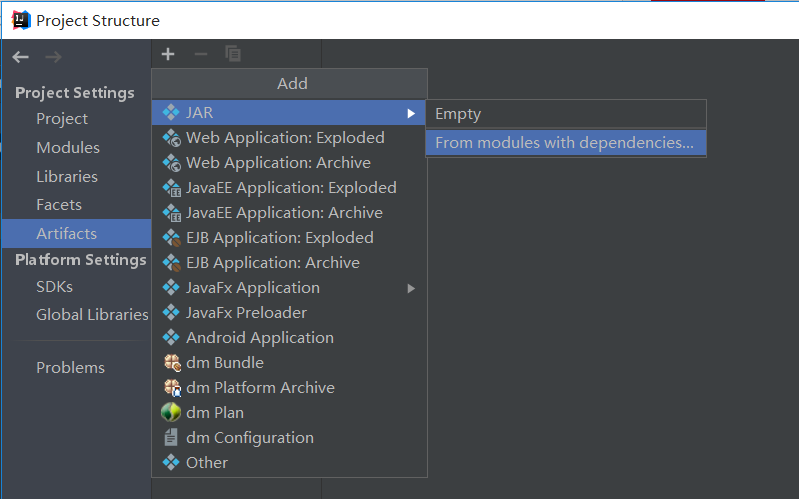Click the Project Settings heading
The width and height of the screenshot is (799, 499).
click(75, 93)
